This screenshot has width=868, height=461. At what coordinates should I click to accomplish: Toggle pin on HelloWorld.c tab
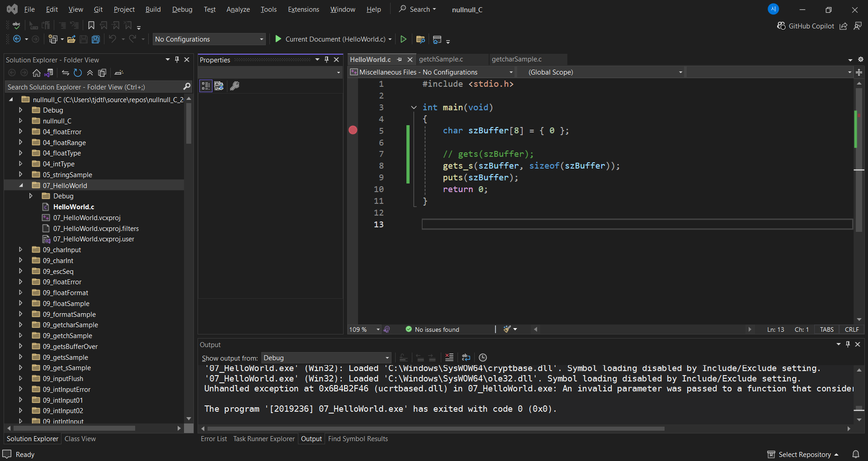tap(400, 60)
